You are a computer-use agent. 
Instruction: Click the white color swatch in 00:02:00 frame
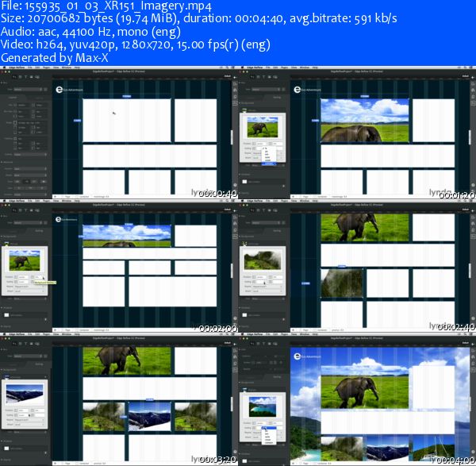pyautogui.click(x=6, y=315)
